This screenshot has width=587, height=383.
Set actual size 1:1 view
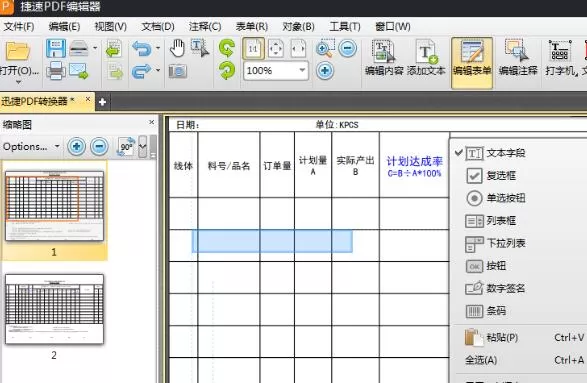tap(253, 49)
